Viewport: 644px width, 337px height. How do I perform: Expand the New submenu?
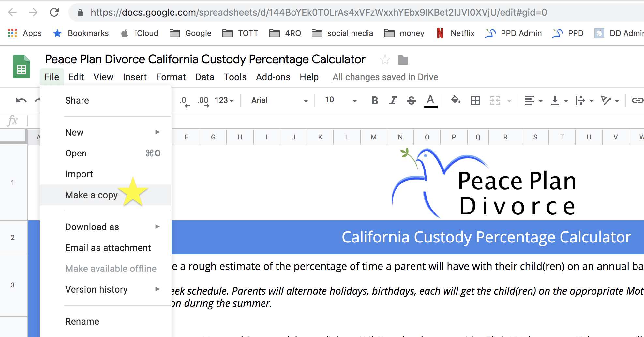coord(106,132)
